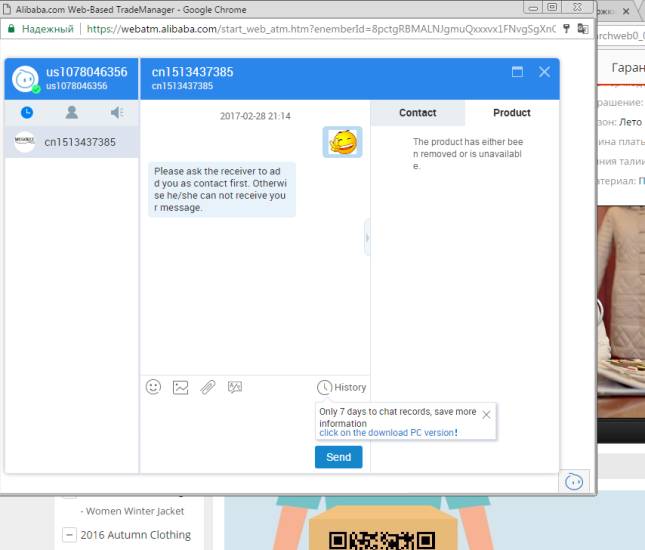Switch to the Product tab

pyautogui.click(x=512, y=113)
